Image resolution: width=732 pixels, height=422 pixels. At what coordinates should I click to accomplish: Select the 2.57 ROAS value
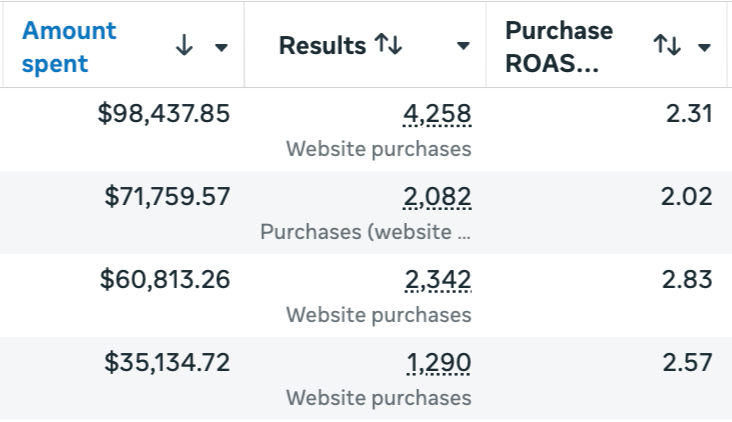[688, 362]
